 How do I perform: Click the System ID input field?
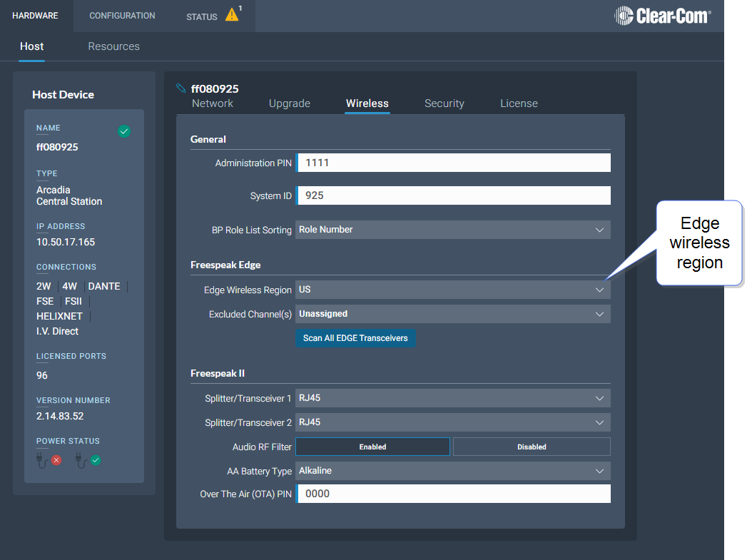[454, 195]
